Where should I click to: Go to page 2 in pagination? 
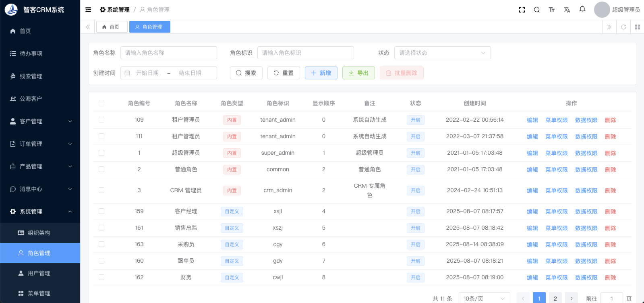[555, 299]
